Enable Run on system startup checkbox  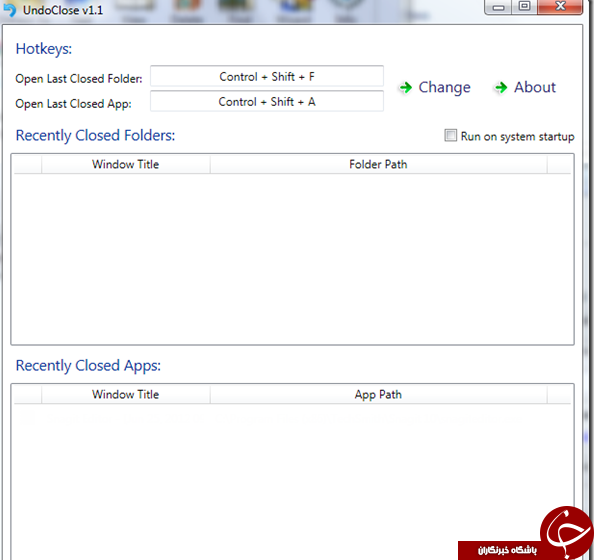(x=450, y=135)
